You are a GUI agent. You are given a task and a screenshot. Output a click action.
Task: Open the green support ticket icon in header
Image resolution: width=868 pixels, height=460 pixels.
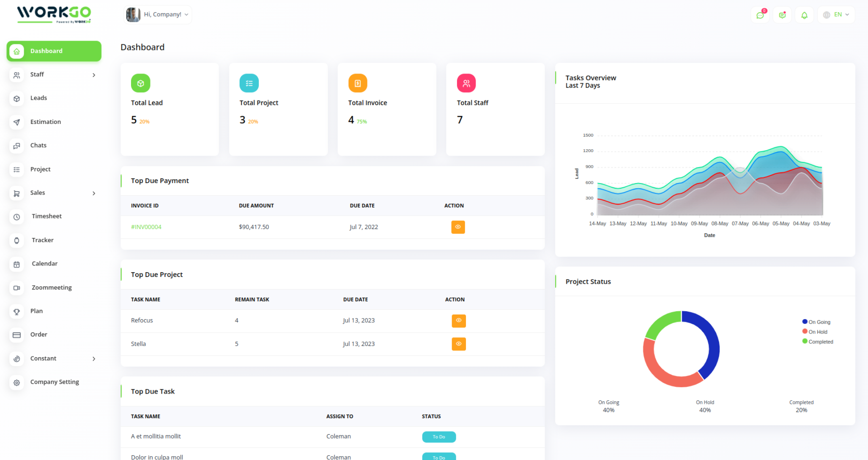782,15
